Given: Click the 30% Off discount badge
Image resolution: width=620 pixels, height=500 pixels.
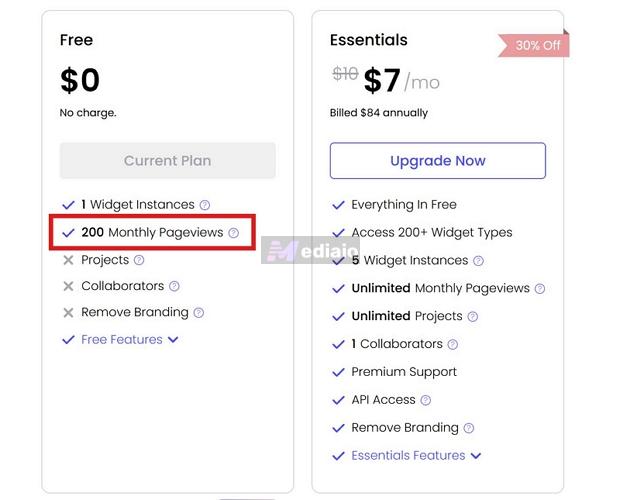Looking at the screenshot, I should (x=537, y=46).
